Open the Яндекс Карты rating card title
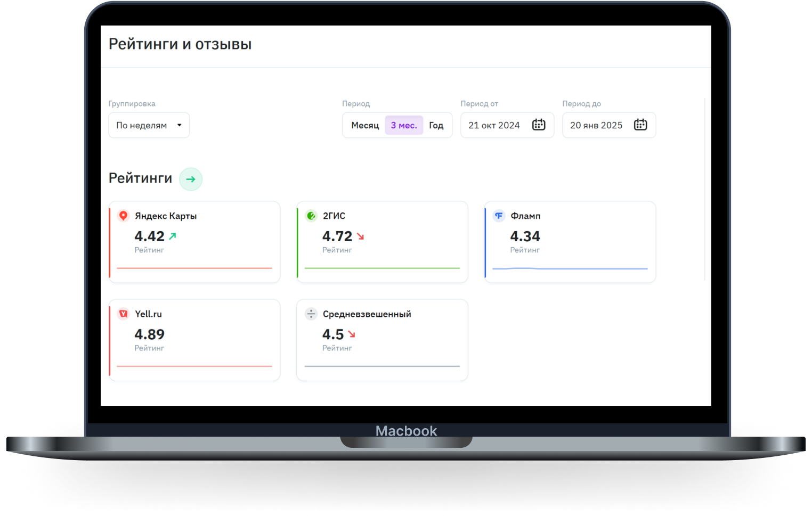This screenshot has height=516, width=812. point(166,216)
